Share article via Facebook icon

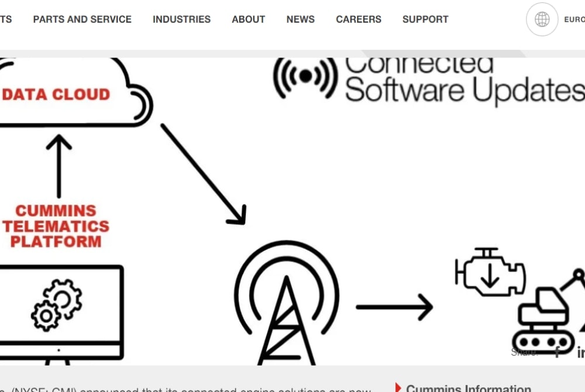click(557, 352)
